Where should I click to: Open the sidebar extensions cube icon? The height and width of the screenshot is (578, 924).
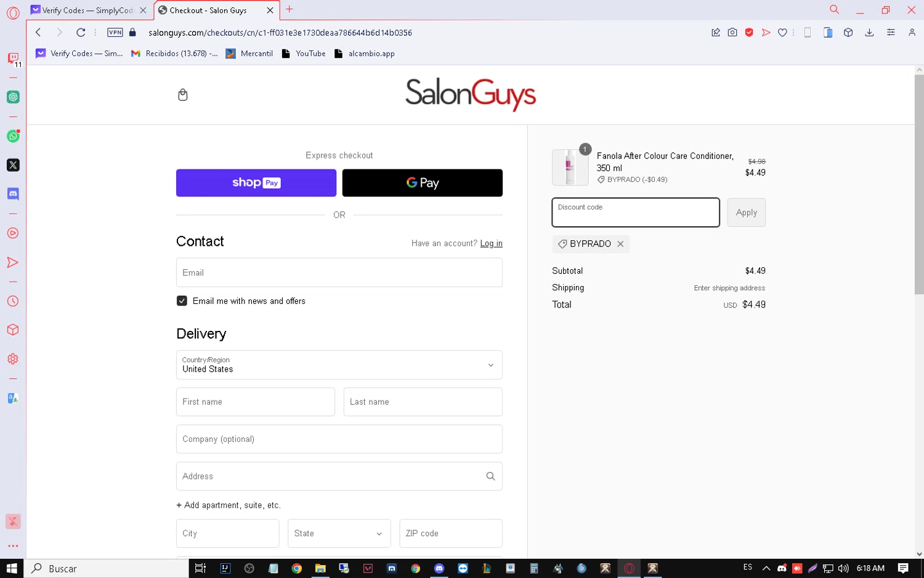13,330
